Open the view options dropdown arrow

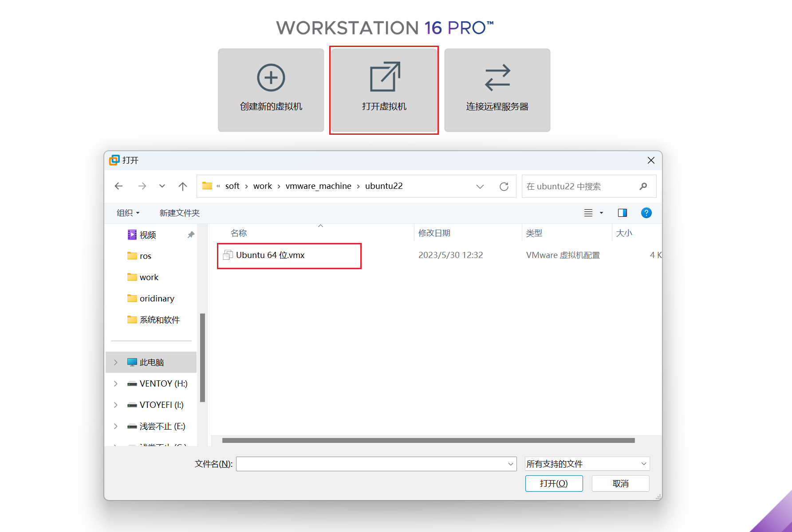pos(602,213)
